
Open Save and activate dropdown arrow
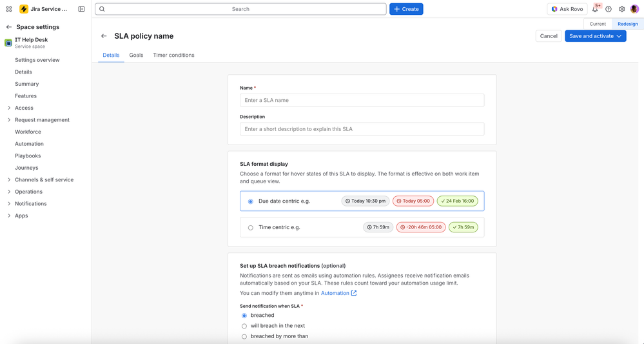tap(619, 36)
